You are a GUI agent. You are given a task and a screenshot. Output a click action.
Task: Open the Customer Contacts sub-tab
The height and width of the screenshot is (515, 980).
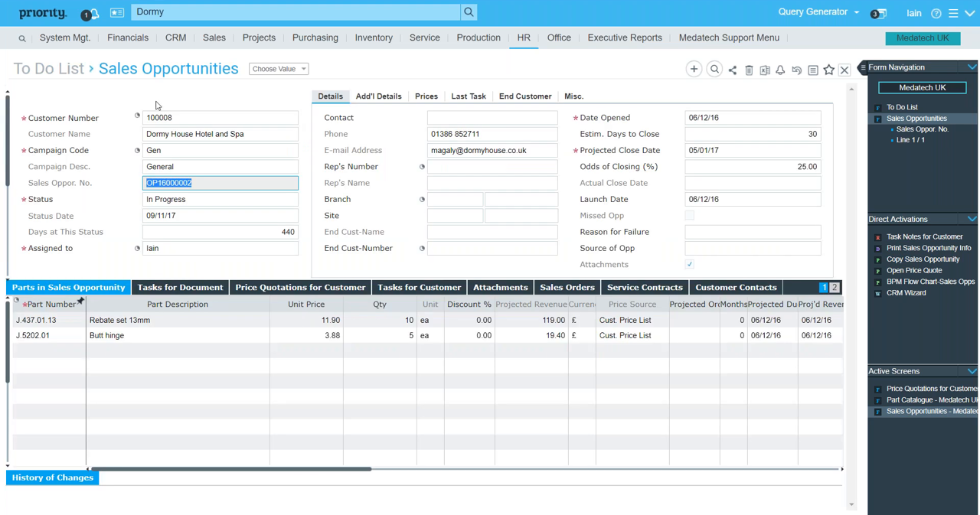(x=736, y=288)
